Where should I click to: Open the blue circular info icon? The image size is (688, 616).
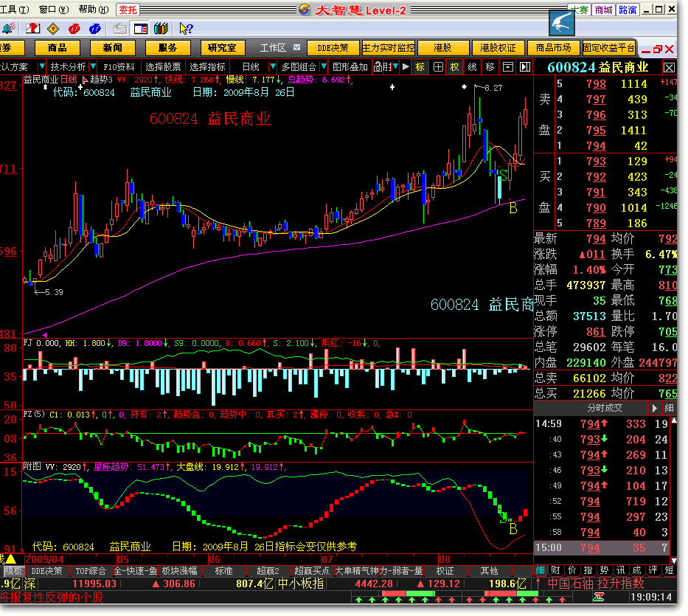pyautogui.click(x=95, y=29)
